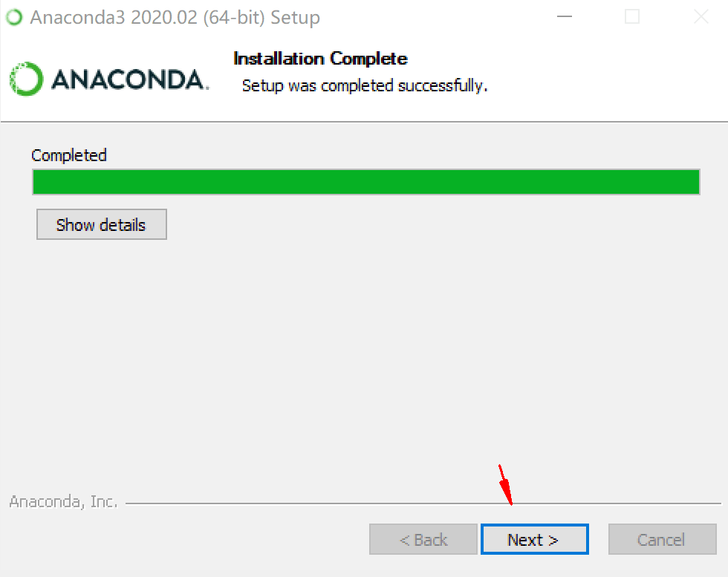Click the red arrow annotation above Next
Screen dimensions: 728x577
[x=506, y=484]
